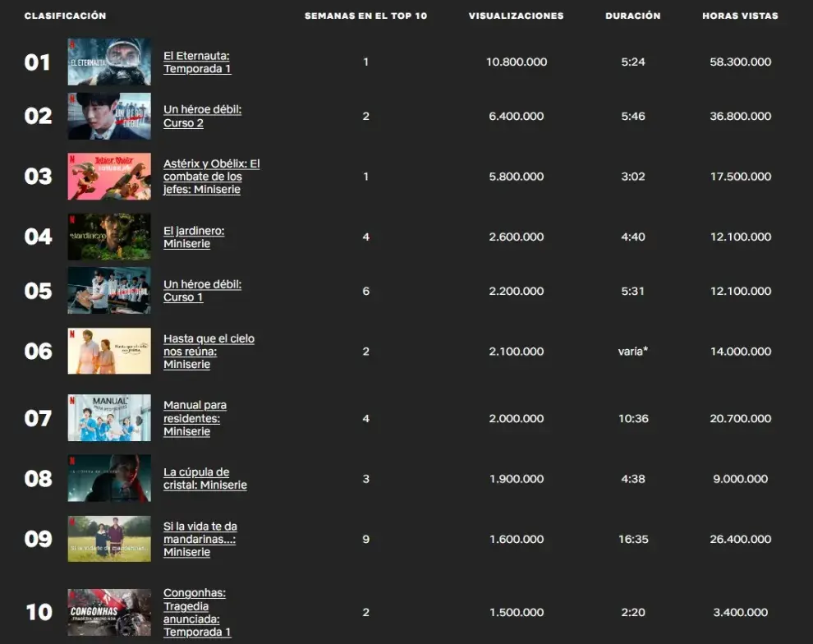Click rank number 06

coord(38,352)
